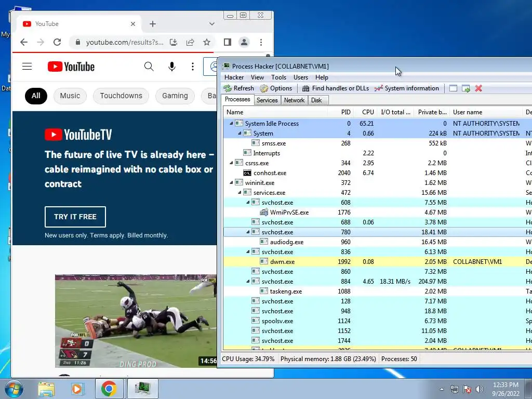Open the Chrome three-dot menu
Viewport: 532px width, 399px height.
click(x=261, y=42)
